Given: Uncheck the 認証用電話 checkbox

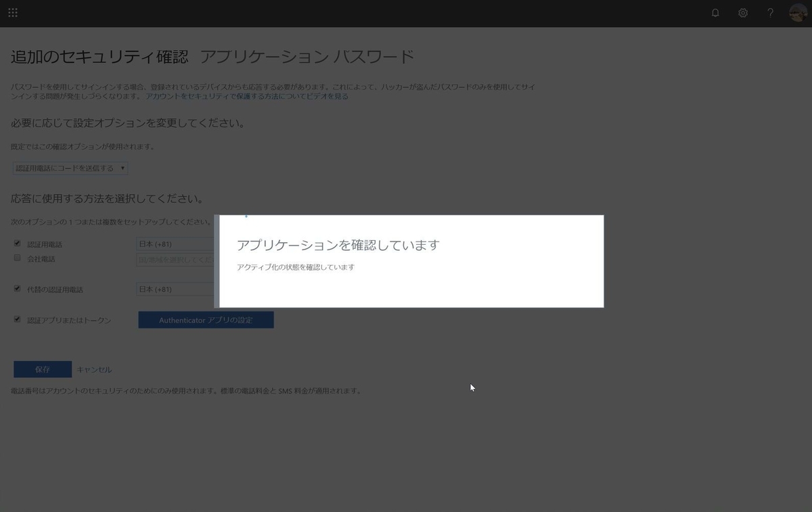Looking at the screenshot, I should pos(17,242).
